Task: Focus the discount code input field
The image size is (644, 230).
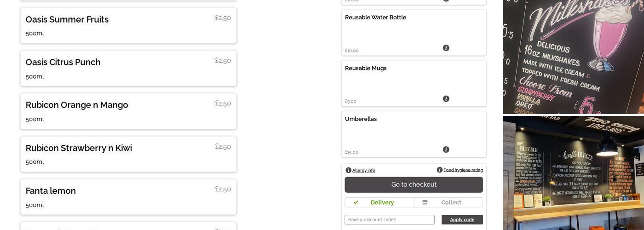Action: 389,220
